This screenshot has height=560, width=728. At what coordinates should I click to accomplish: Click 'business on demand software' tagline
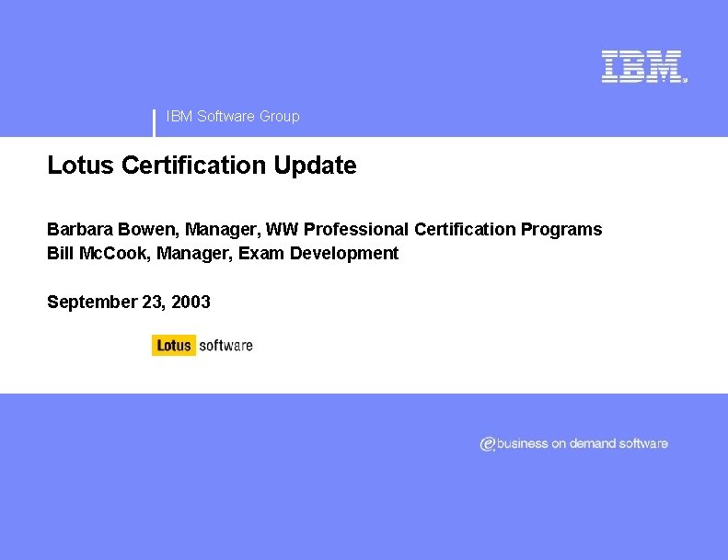tap(583, 443)
